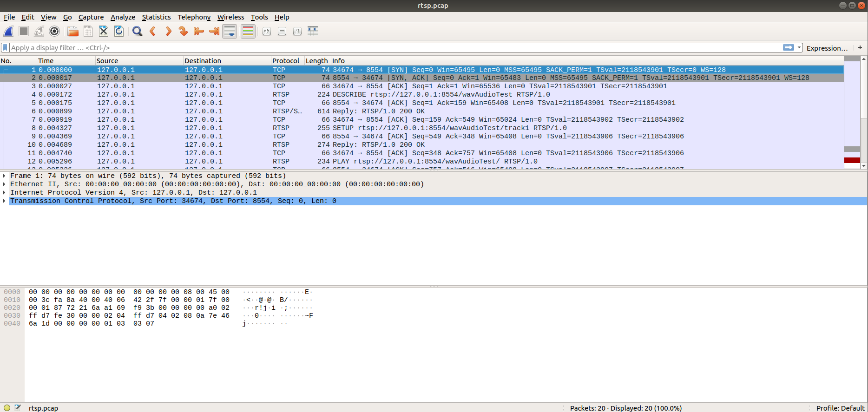Open the View menu
Screen dimensions: 868x412
[x=48, y=17]
